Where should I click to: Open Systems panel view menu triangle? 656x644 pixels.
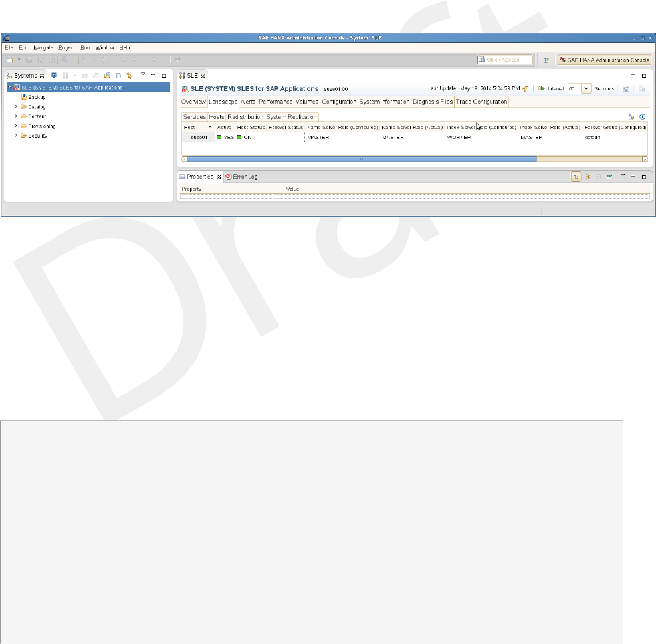(143, 74)
